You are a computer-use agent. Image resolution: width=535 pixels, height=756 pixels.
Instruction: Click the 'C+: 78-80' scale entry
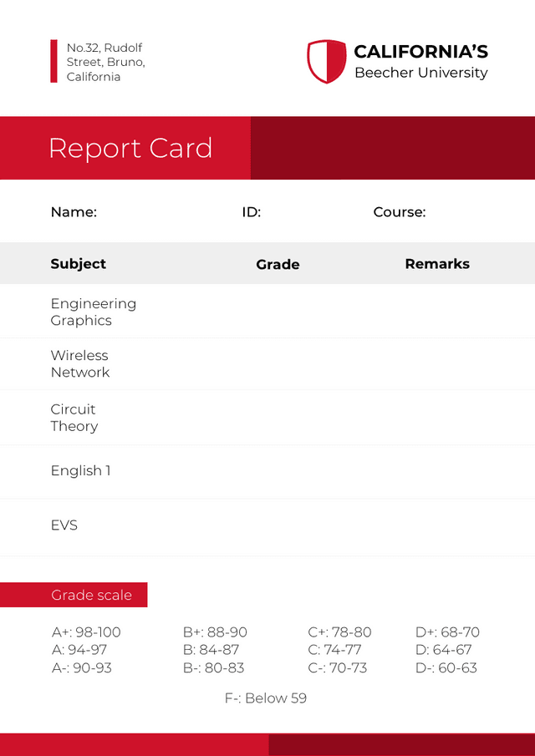(x=339, y=632)
